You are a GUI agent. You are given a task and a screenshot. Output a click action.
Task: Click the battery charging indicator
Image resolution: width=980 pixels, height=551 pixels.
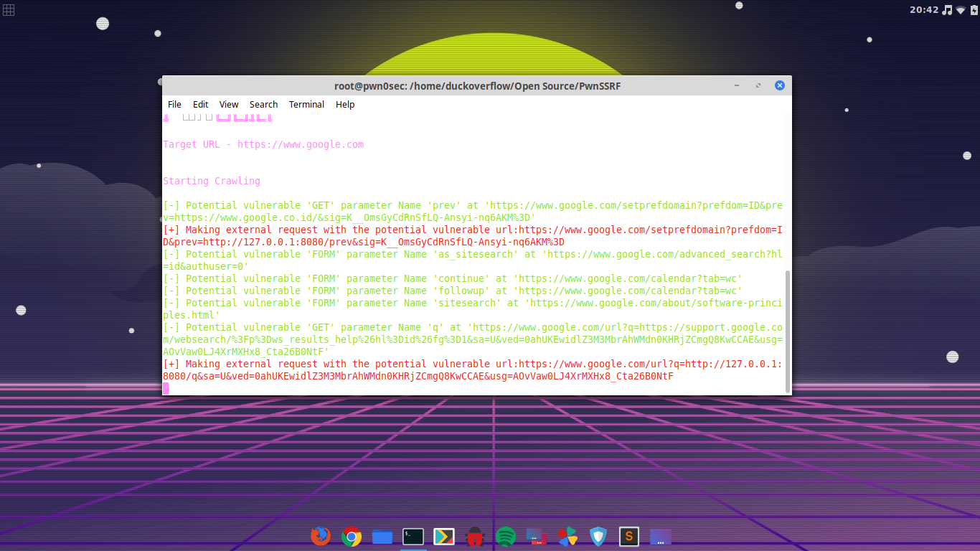[x=973, y=9]
